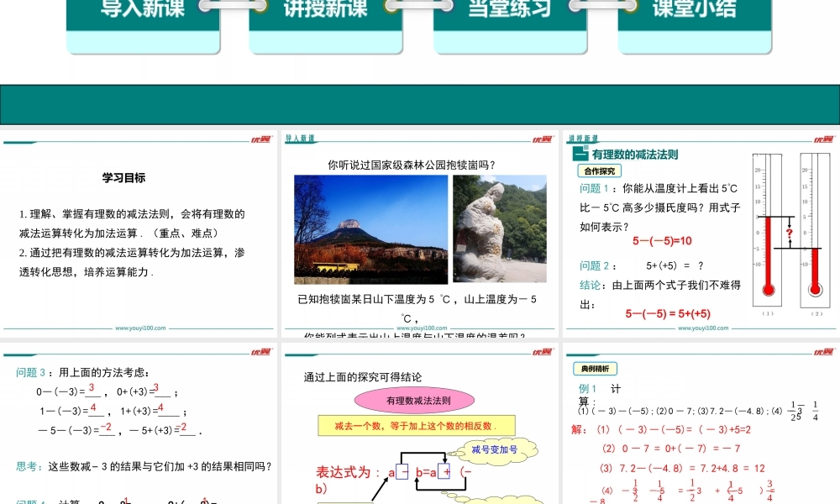Switch to the 讲授新课 tab
840x504 pixels.
pyautogui.click(x=325, y=12)
